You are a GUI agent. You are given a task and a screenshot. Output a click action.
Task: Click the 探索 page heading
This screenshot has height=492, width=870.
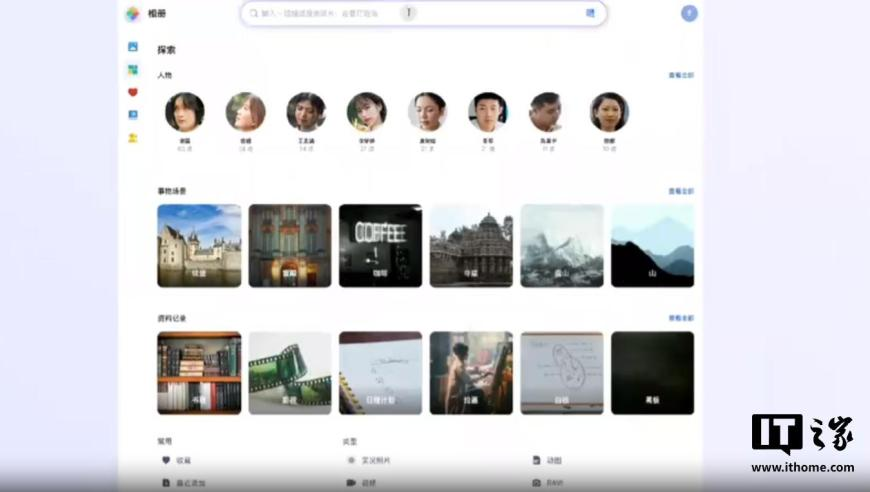(166, 50)
